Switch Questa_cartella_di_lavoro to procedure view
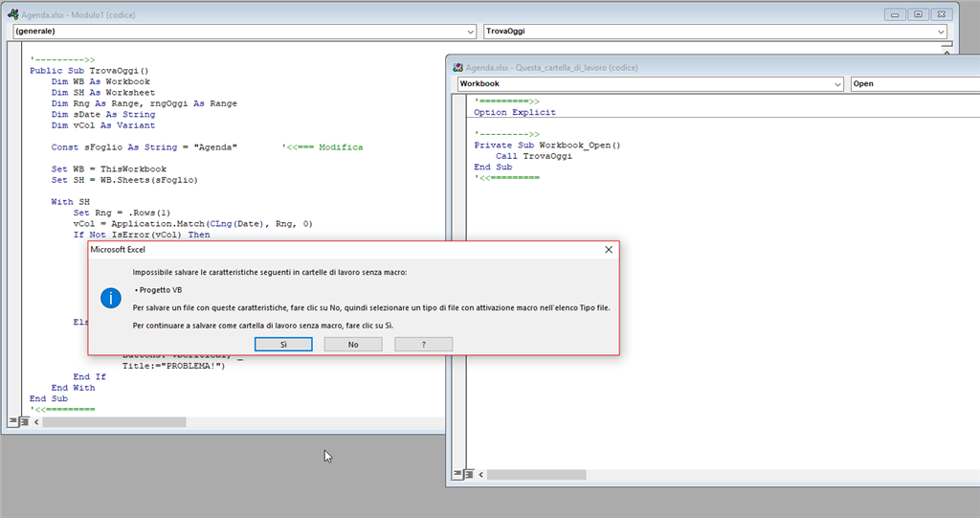 click(457, 474)
